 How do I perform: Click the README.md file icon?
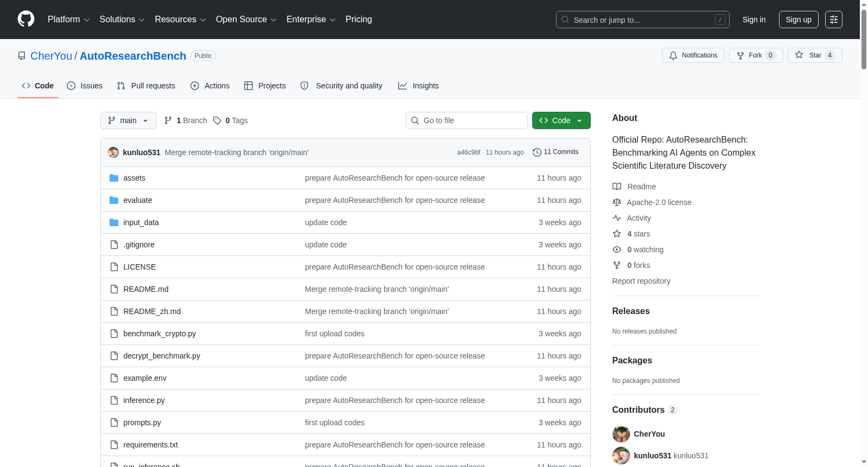(114, 289)
